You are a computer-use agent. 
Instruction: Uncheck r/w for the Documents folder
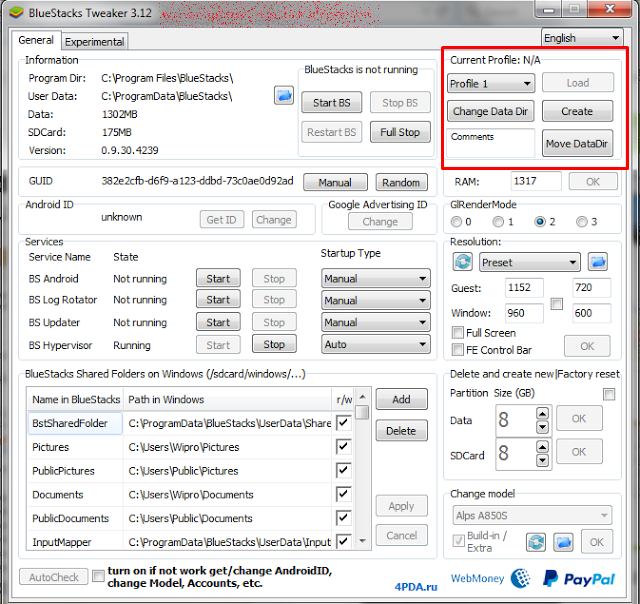(343, 494)
